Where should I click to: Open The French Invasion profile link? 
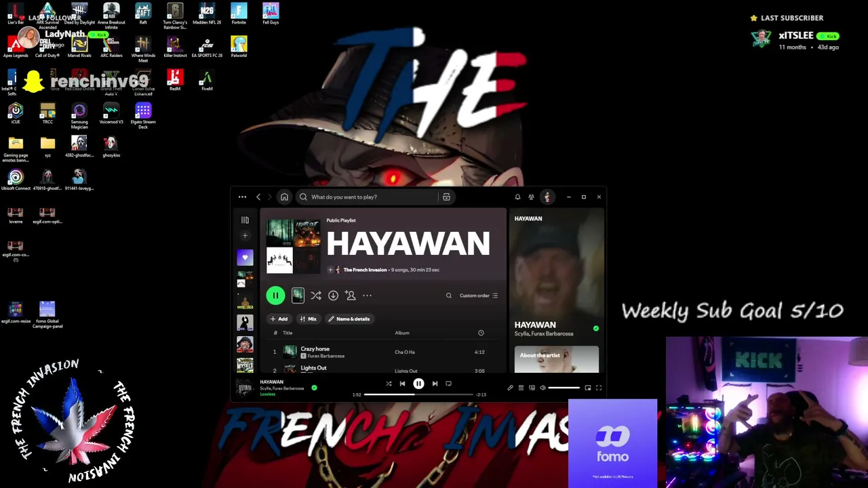click(365, 270)
